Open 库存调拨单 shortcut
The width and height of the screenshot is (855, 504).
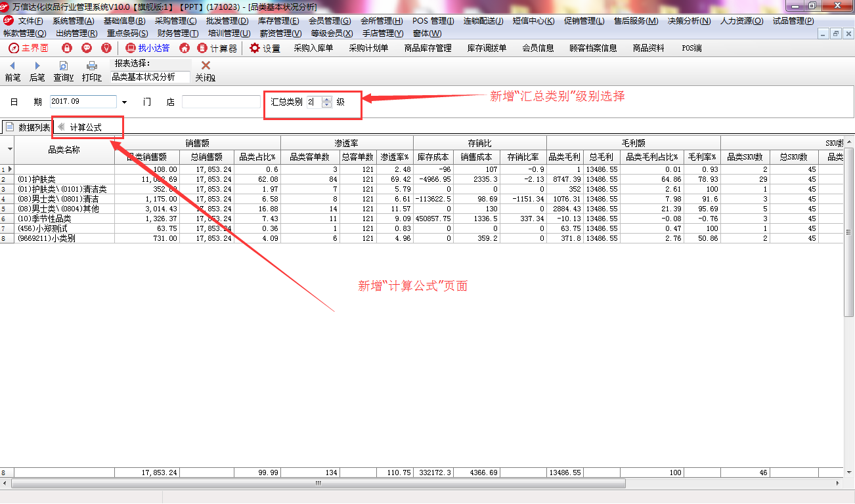(487, 48)
